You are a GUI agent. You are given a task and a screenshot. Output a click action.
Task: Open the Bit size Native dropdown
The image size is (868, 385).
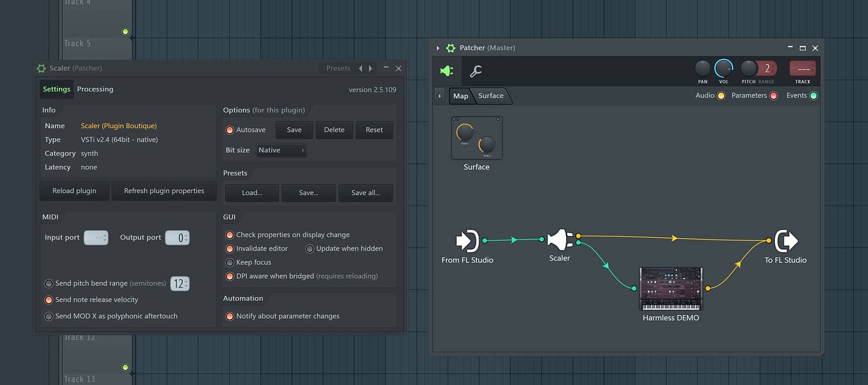(281, 150)
